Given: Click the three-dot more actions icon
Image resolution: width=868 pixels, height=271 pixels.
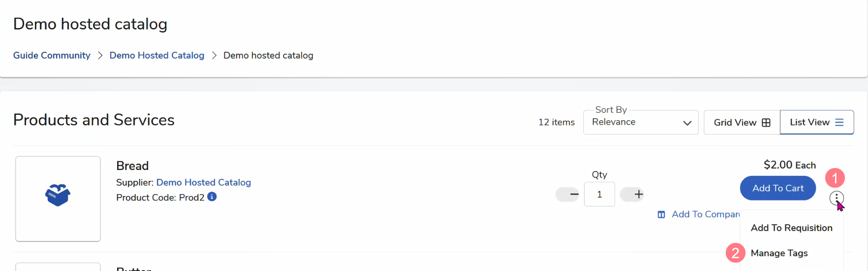Looking at the screenshot, I should point(836,198).
